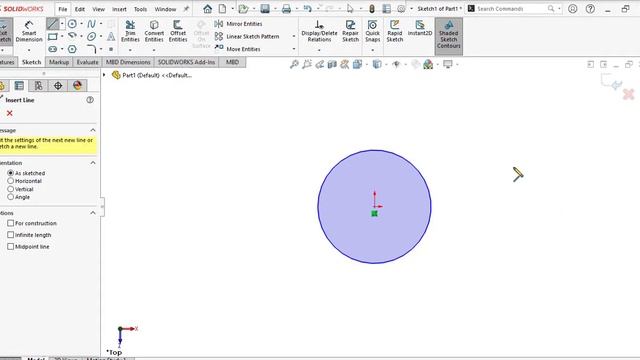Open the Tools menu

(140, 9)
